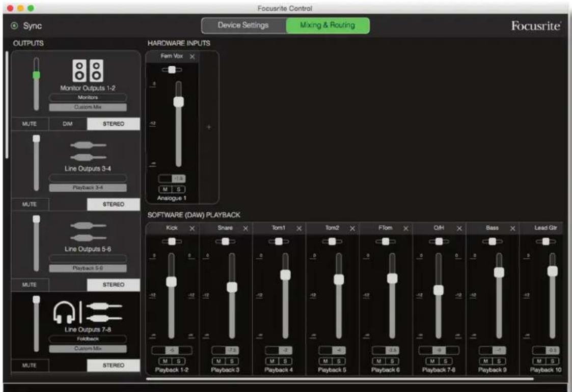Remove the Tom2 channel with its X

[x=352, y=228]
